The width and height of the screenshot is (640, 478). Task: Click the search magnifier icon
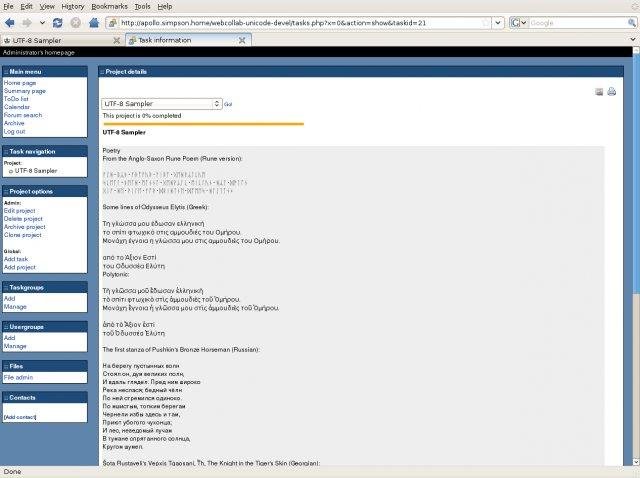coord(631,23)
